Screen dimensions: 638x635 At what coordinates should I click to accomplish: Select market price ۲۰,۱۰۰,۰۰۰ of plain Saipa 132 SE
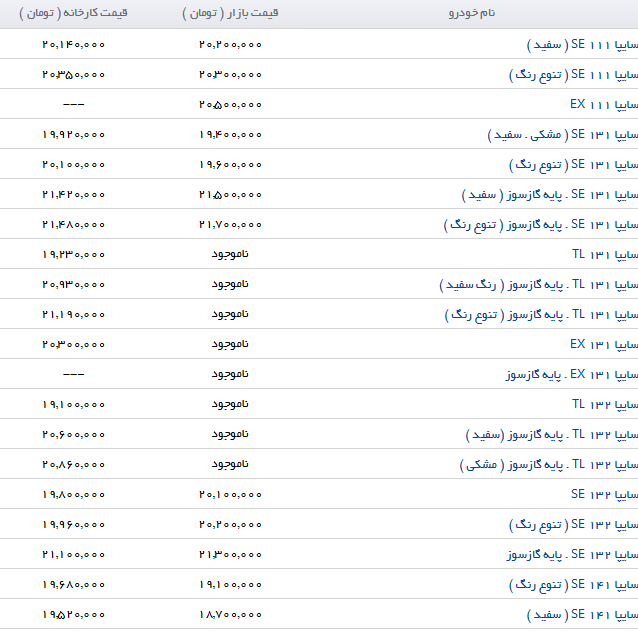[x=230, y=494]
